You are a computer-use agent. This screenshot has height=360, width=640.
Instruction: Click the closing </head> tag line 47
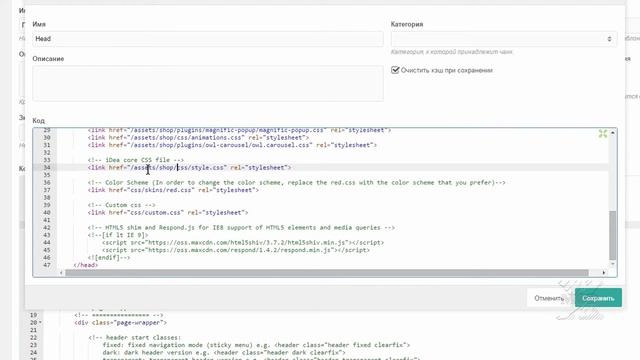tap(86, 265)
